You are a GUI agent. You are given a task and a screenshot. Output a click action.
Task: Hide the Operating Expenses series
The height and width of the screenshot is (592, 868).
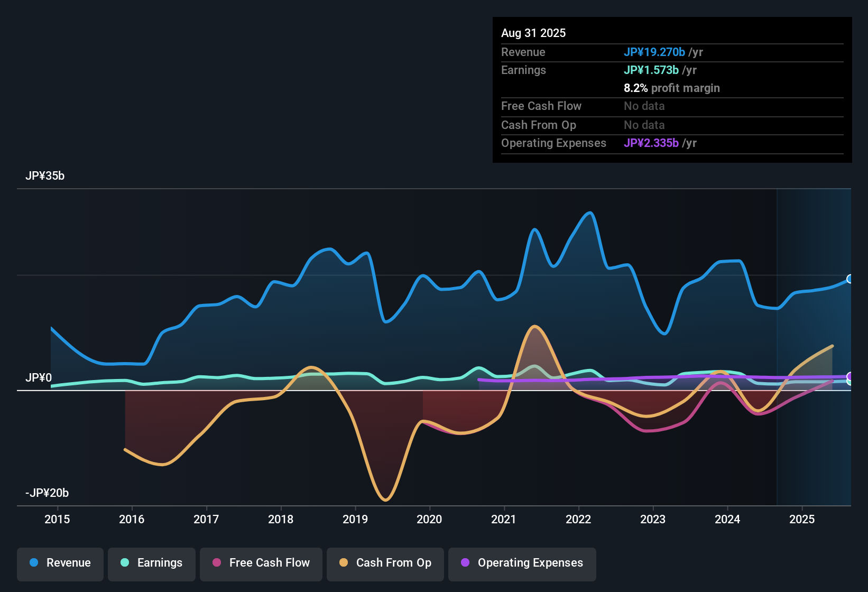(522, 563)
